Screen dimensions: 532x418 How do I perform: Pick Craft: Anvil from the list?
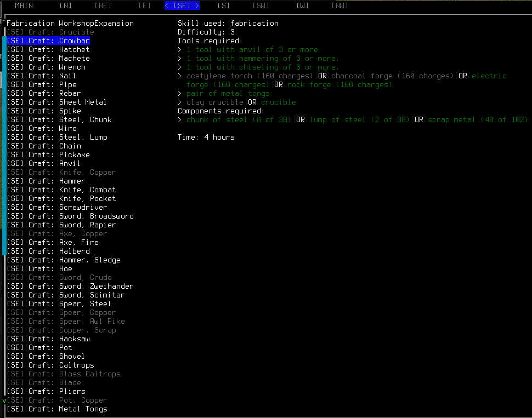[44, 163]
